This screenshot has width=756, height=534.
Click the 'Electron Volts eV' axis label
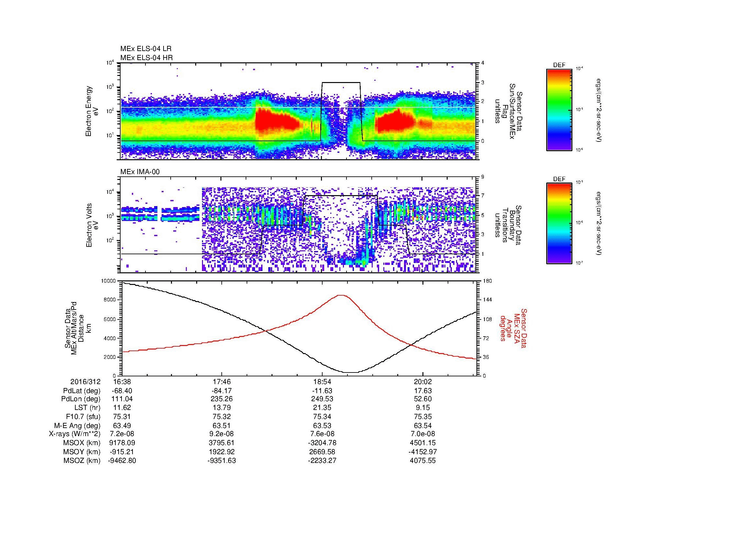(x=92, y=225)
